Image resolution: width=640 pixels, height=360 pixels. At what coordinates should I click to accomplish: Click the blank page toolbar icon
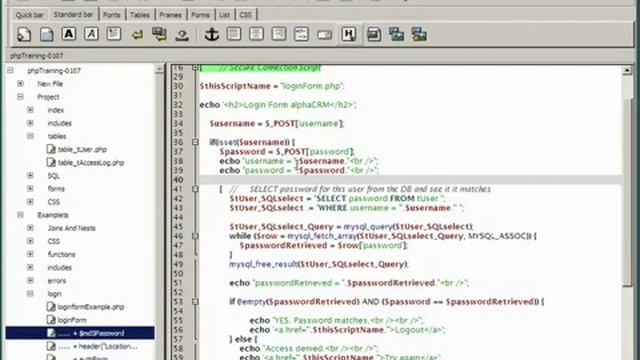pyautogui.click(x=47, y=34)
